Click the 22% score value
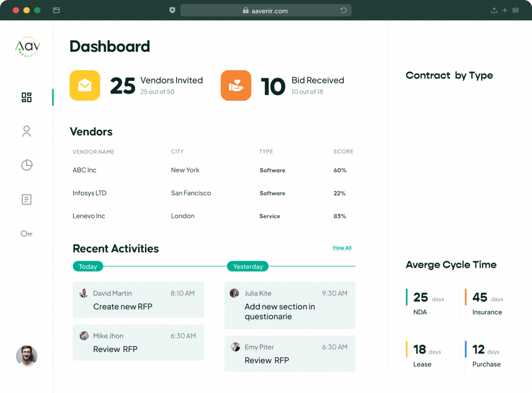This screenshot has height=393, width=532. pos(340,193)
